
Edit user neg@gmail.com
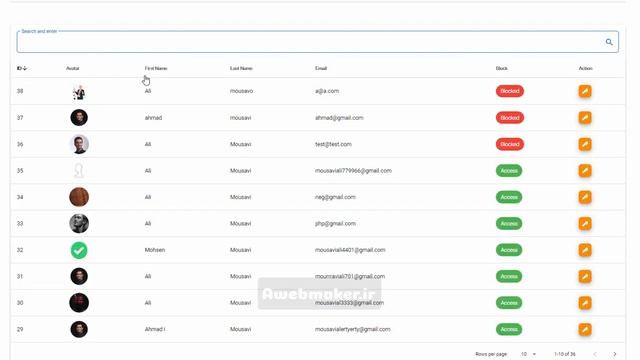(585, 197)
